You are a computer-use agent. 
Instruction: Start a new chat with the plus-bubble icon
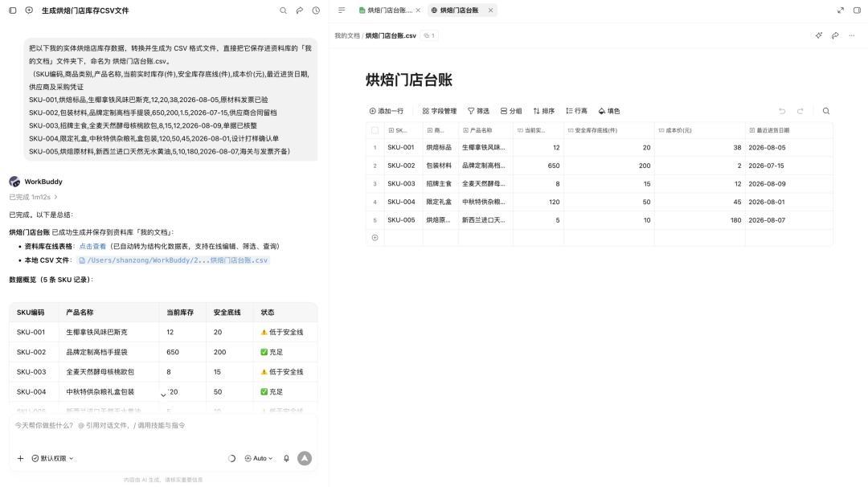[x=30, y=10]
